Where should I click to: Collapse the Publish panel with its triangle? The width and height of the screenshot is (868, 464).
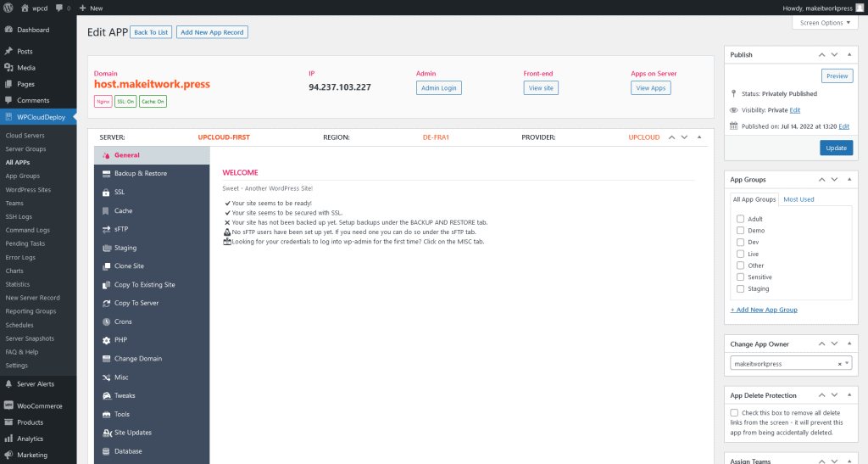tap(849, 54)
